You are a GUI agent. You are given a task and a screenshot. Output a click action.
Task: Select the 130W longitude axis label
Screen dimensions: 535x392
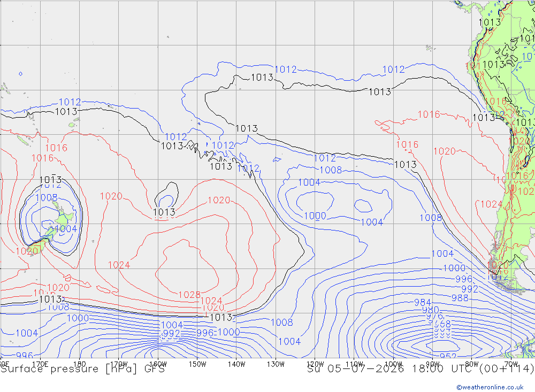276,364
